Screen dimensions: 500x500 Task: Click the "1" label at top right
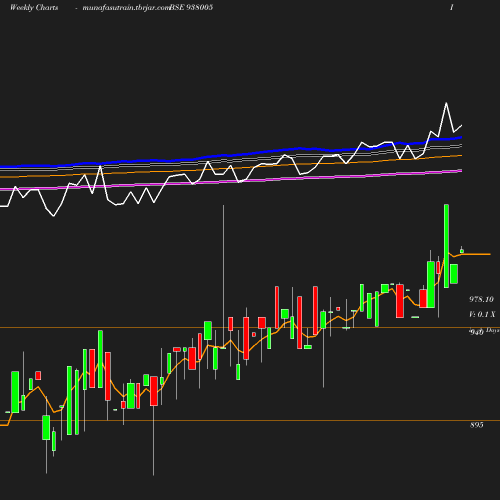[x=452, y=7]
